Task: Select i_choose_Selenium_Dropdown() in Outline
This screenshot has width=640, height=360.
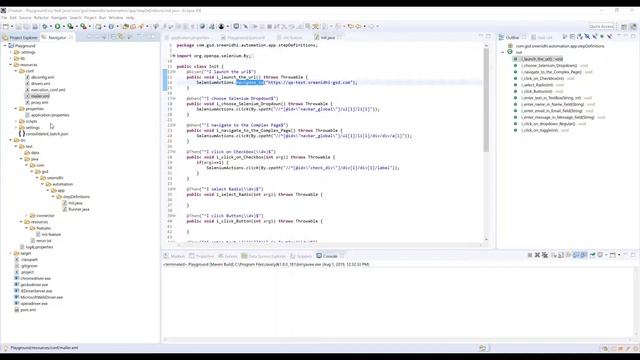Action: pyautogui.click(x=549, y=65)
